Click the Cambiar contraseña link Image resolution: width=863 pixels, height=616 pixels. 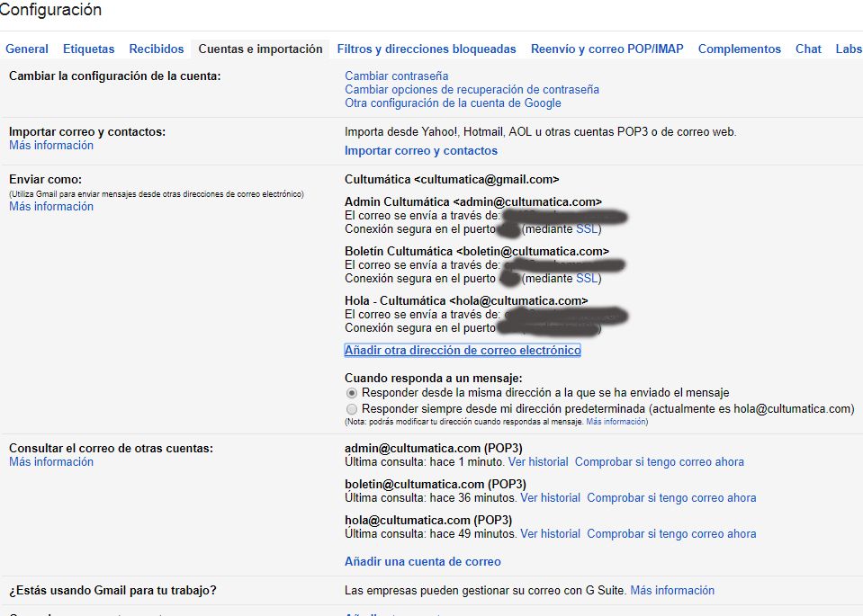[x=396, y=76]
